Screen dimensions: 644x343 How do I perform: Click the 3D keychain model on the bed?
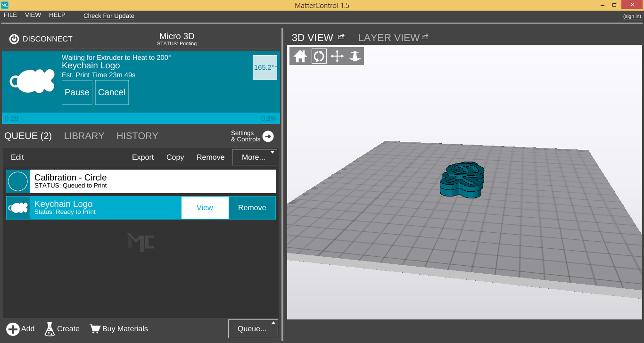pyautogui.click(x=462, y=180)
